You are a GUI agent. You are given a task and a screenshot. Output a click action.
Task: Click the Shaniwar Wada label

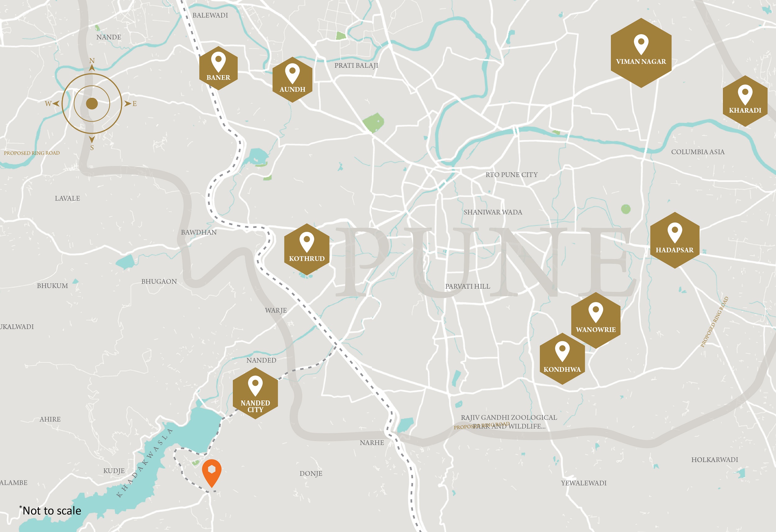(493, 212)
